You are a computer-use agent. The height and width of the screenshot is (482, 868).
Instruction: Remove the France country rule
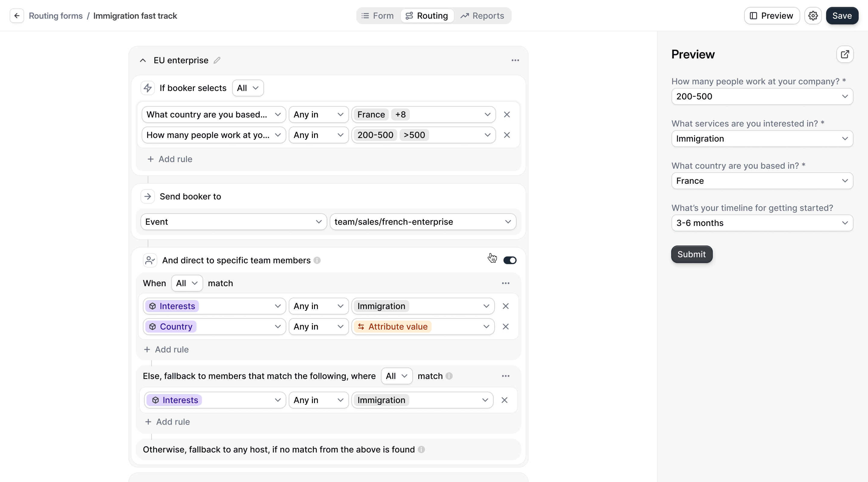(507, 114)
